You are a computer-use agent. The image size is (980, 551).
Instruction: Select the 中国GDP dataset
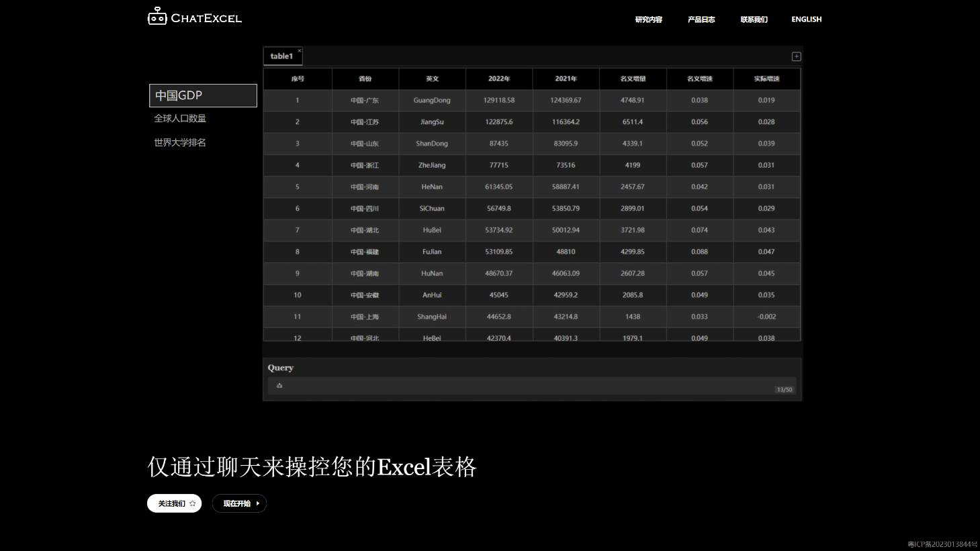[203, 95]
